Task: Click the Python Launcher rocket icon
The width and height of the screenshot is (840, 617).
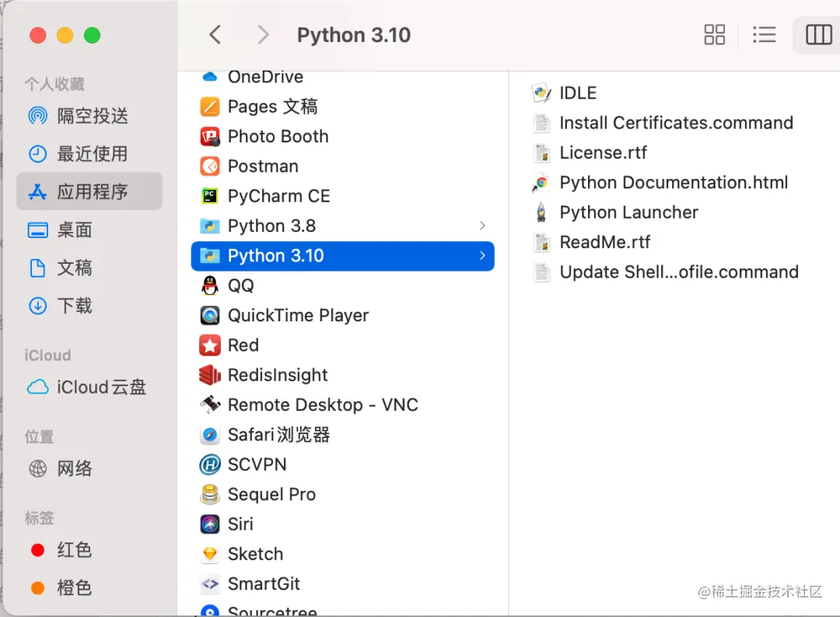Action: coord(541,212)
